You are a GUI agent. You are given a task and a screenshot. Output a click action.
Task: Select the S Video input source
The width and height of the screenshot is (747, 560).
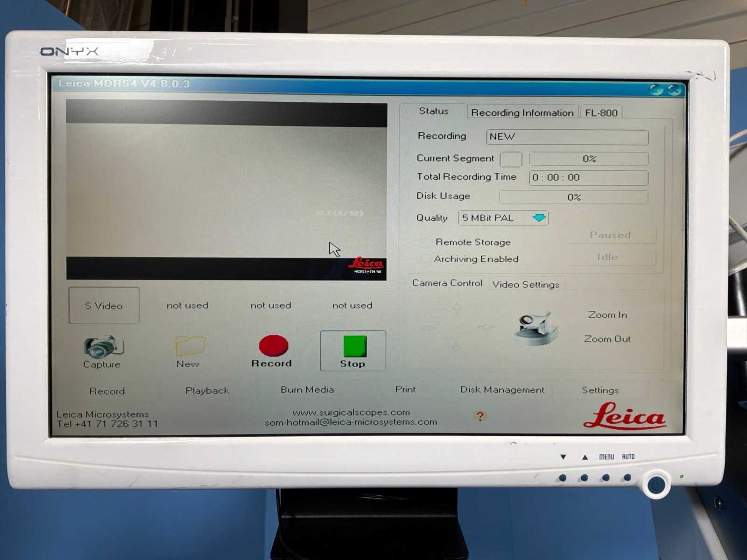104,306
